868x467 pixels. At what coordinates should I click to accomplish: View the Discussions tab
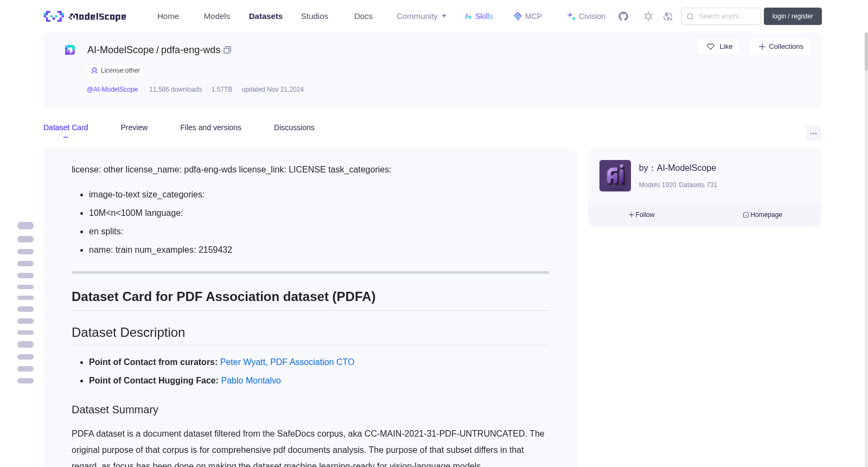coord(294,127)
